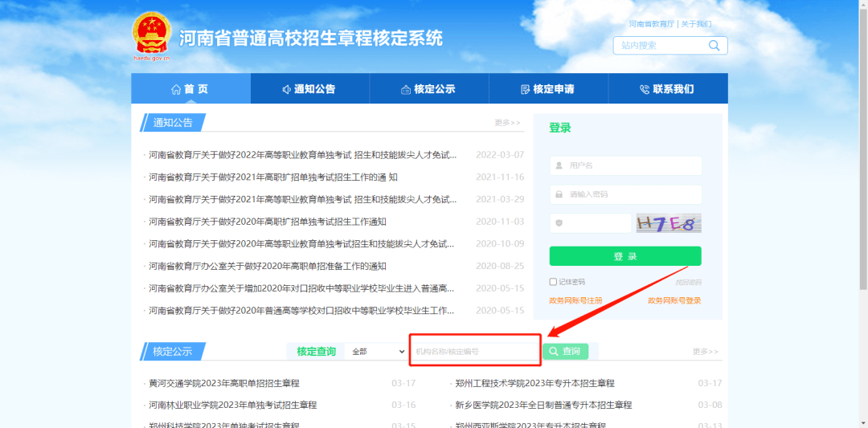This screenshot has width=868, height=428.
Task: Click the user icon in username field
Action: pyautogui.click(x=559, y=165)
